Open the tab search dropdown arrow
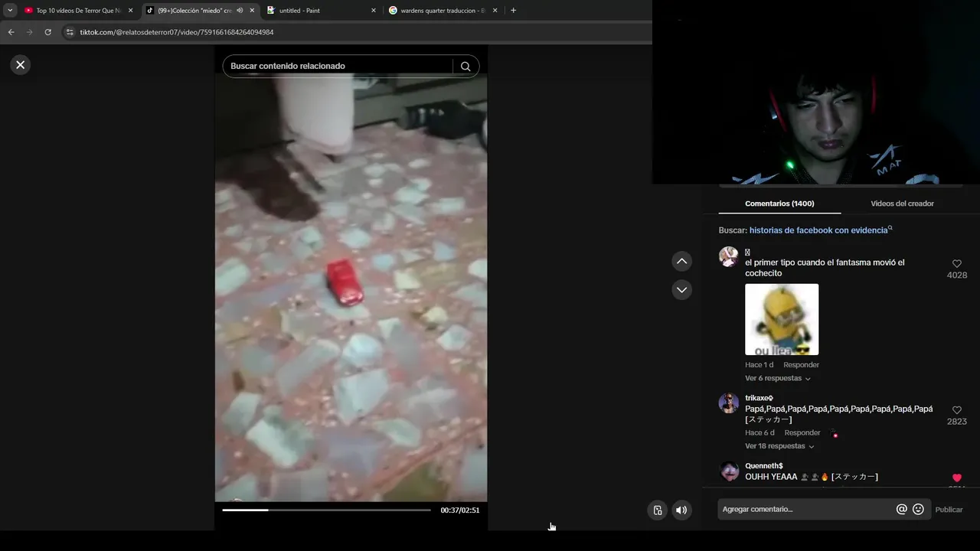Image resolution: width=980 pixels, height=551 pixels. click(x=10, y=11)
